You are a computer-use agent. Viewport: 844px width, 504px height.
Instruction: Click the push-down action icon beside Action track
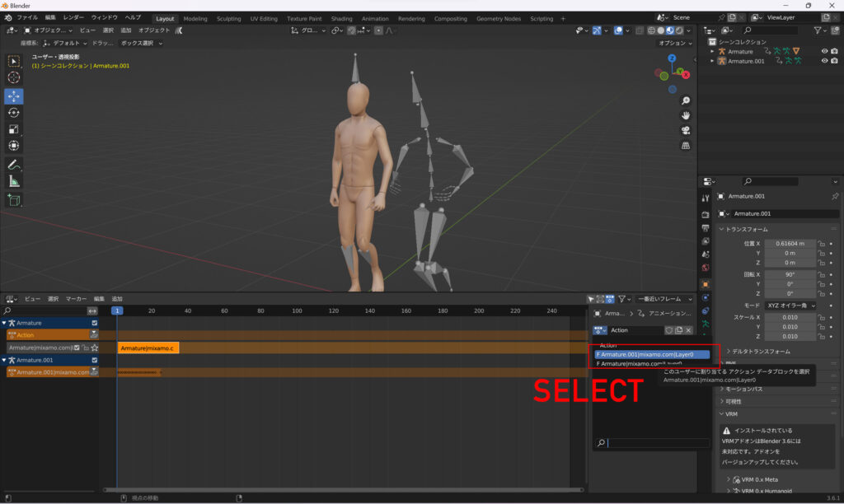click(94, 335)
